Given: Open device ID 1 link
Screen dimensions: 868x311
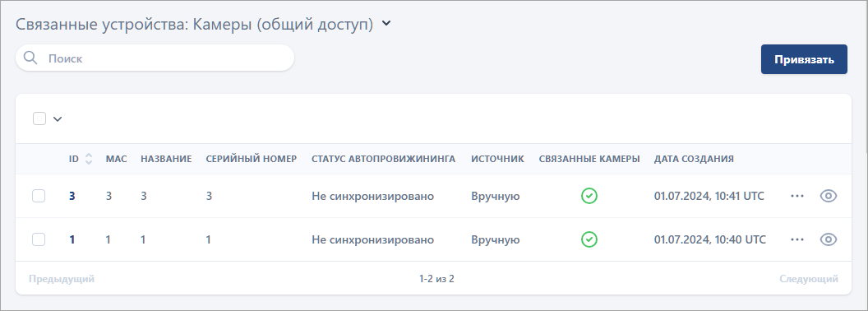Looking at the screenshot, I should [x=72, y=239].
